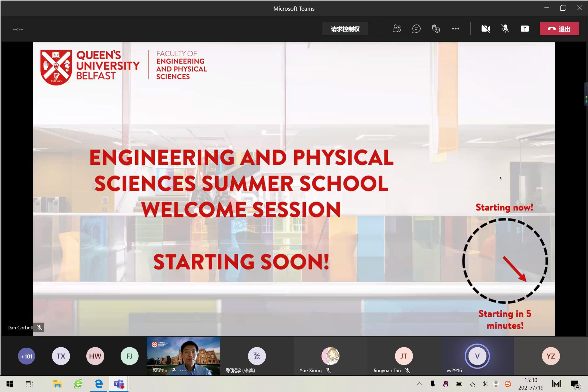Open the taskbar notification center icon

click(575, 384)
